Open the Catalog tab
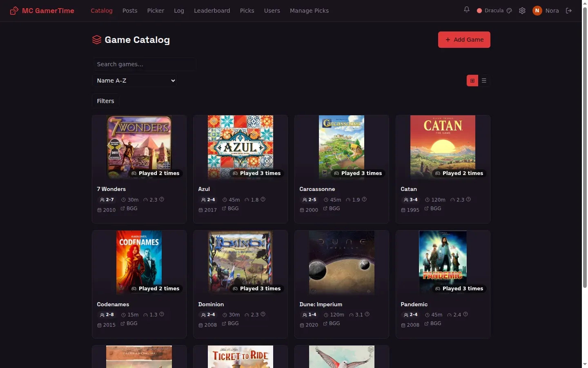The width and height of the screenshot is (588, 368). (102, 11)
